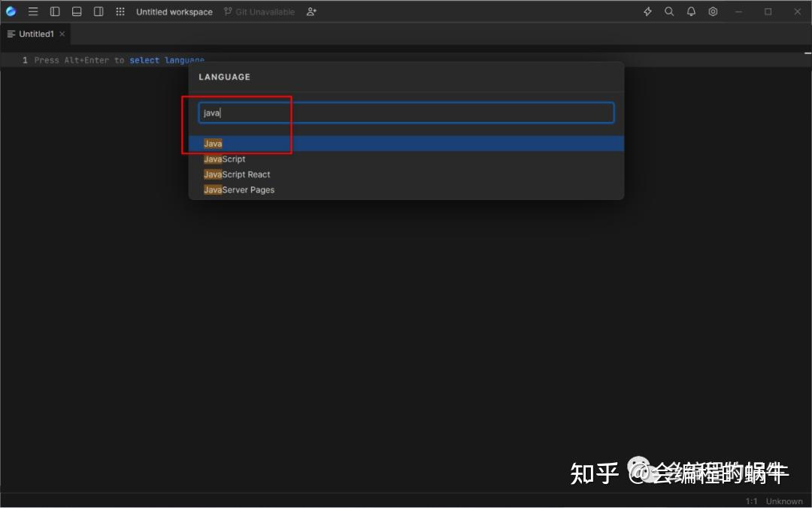Open the Untitled workspace menu
812x508 pixels.
pos(174,11)
